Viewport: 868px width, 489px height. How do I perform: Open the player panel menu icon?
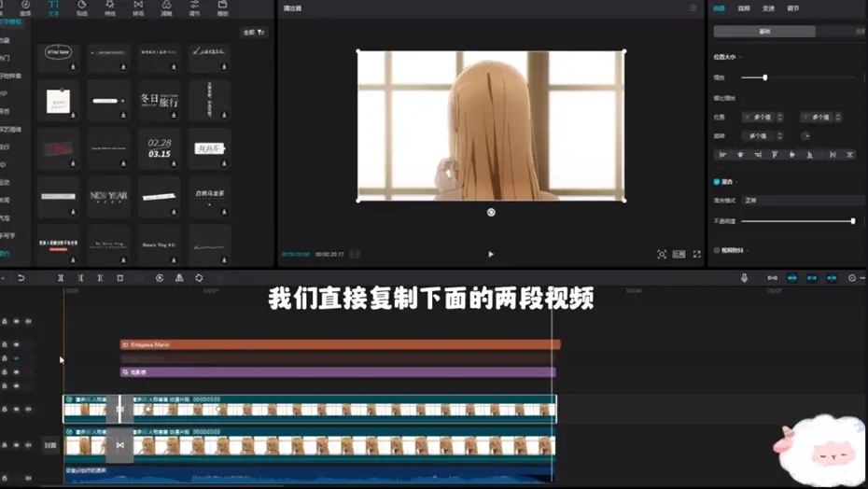pos(693,7)
